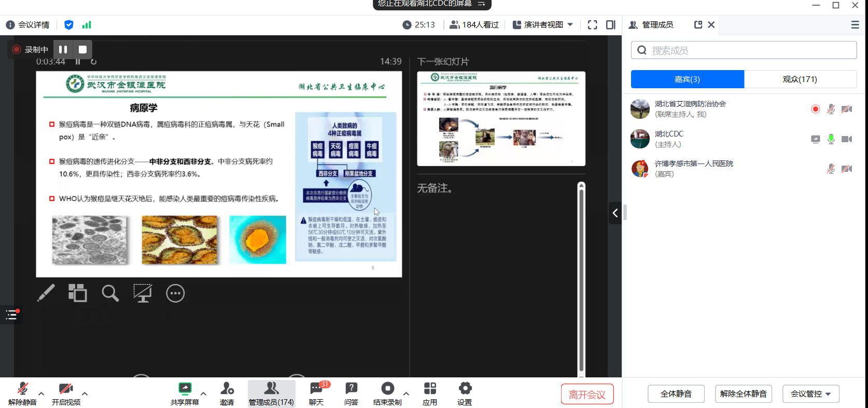868x408 pixels.
Task: Pause the recording with the pause icon
Action: 63,49
